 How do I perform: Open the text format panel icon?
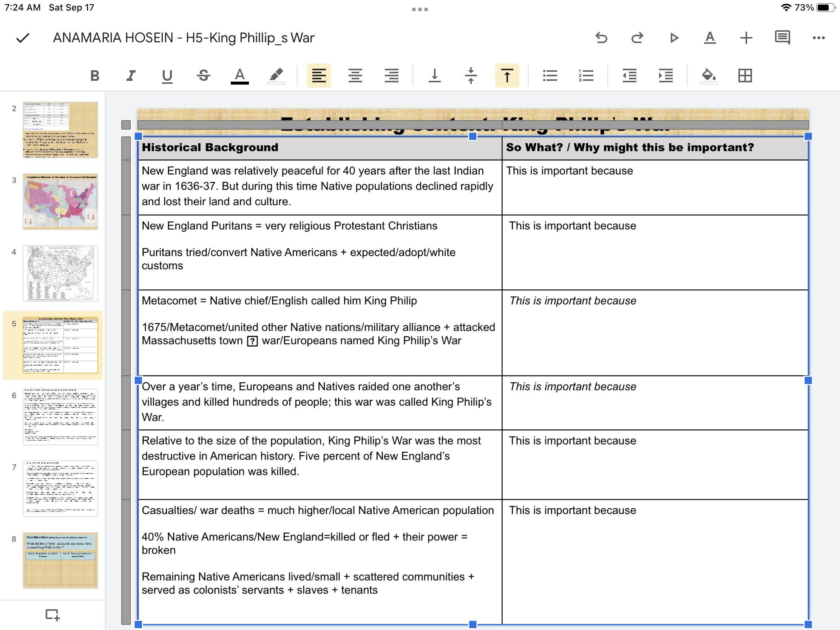[710, 38]
